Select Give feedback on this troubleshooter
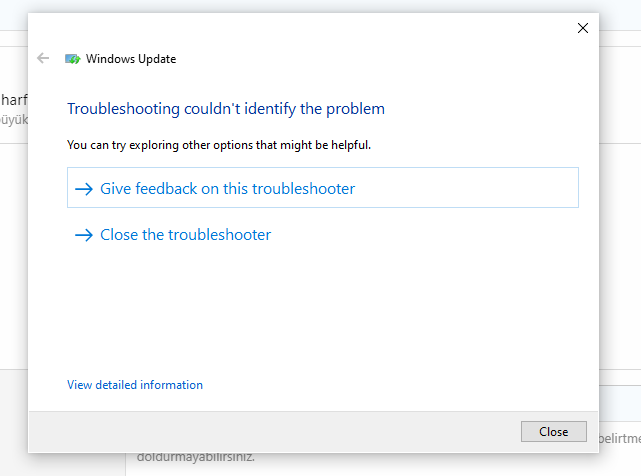 pyautogui.click(x=228, y=189)
